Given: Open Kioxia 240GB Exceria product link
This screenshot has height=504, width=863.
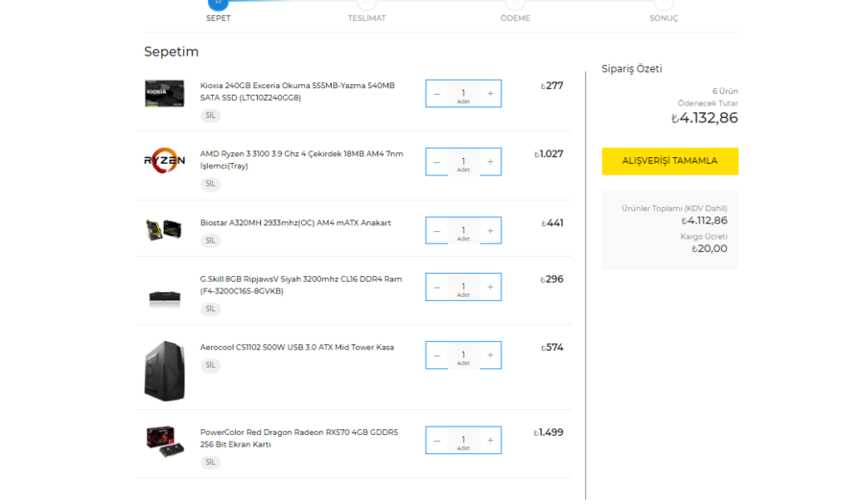Looking at the screenshot, I should pyautogui.click(x=297, y=91).
